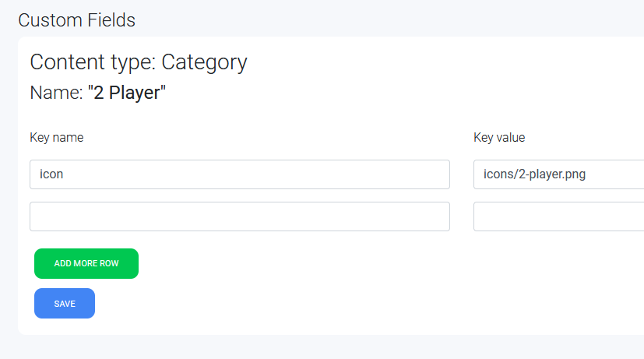Save the custom fields with SAVE button
Image resolution: width=644 pixels, height=359 pixels.
coord(65,304)
